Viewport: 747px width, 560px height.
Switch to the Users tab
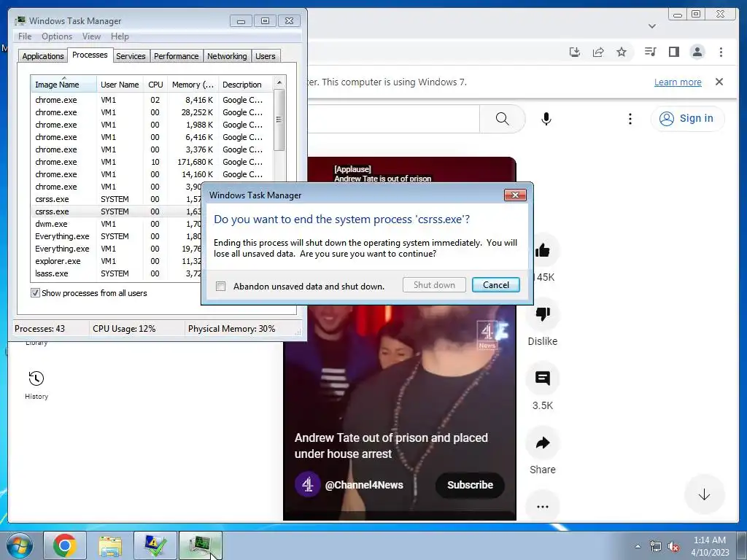pos(265,56)
